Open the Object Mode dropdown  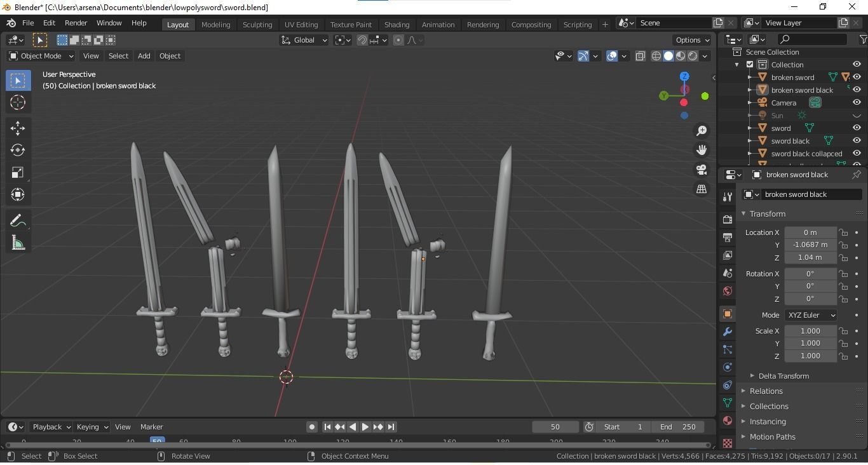click(41, 56)
